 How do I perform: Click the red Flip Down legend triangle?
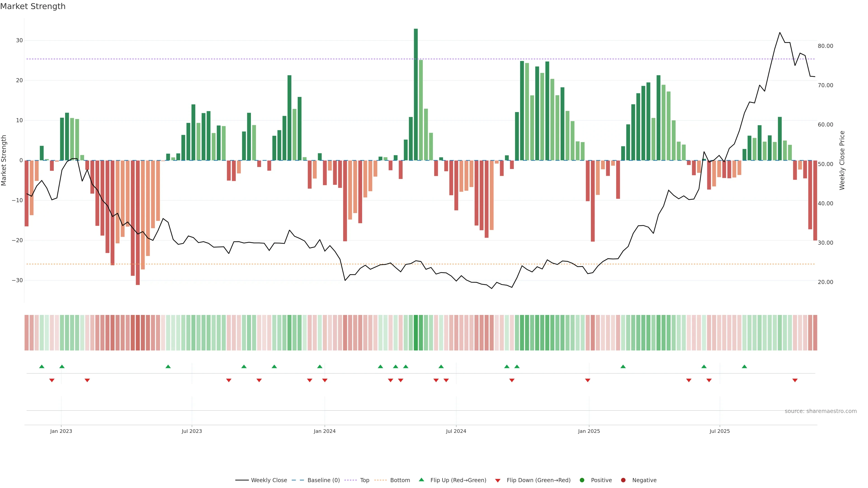click(498, 481)
